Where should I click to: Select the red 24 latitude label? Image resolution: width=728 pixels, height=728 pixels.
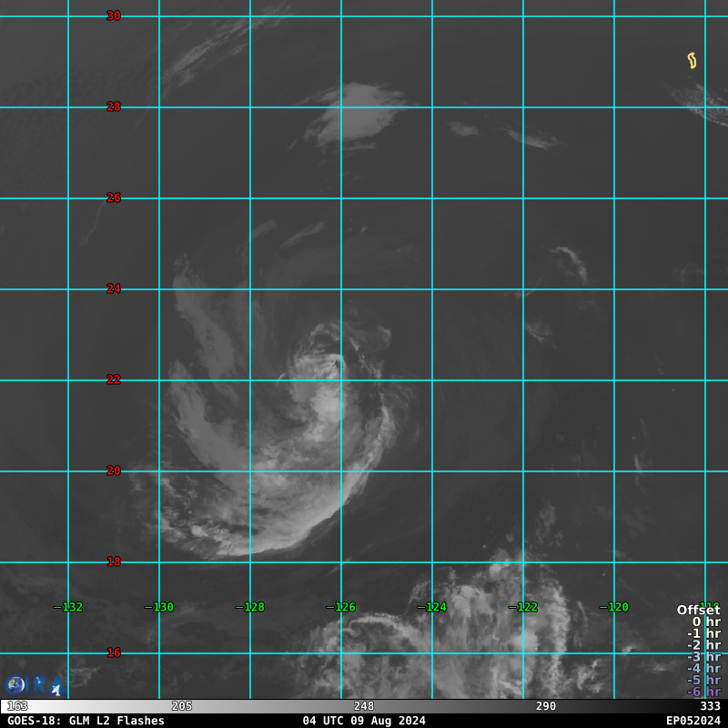pyautogui.click(x=114, y=288)
